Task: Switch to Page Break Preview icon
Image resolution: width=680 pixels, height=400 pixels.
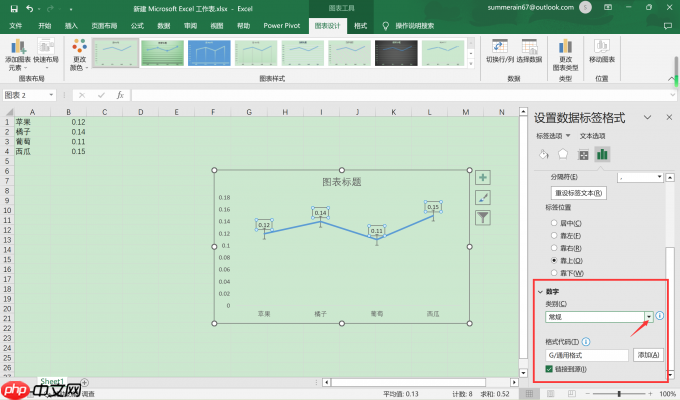Action: (x=572, y=393)
